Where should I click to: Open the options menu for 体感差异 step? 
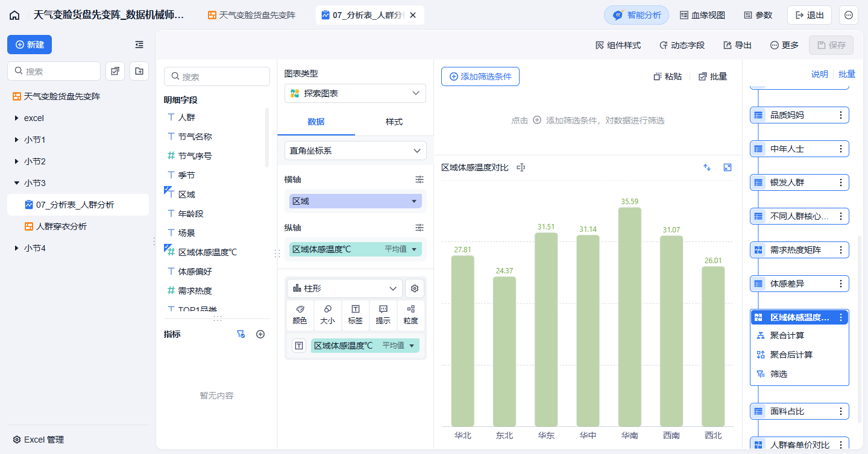[x=841, y=284]
